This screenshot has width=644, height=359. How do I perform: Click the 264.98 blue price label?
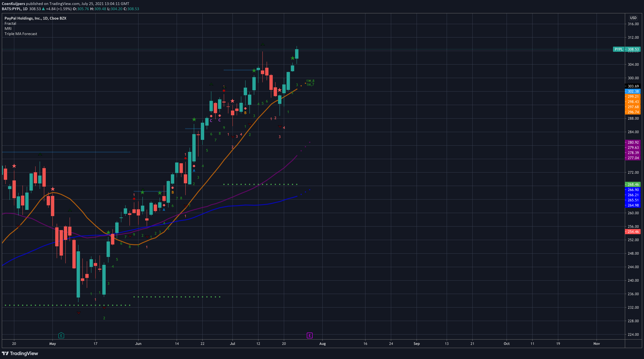633,205
